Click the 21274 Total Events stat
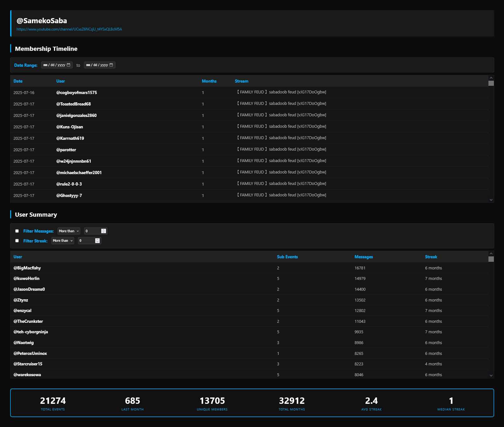This screenshot has height=427, width=504. (53, 403)
